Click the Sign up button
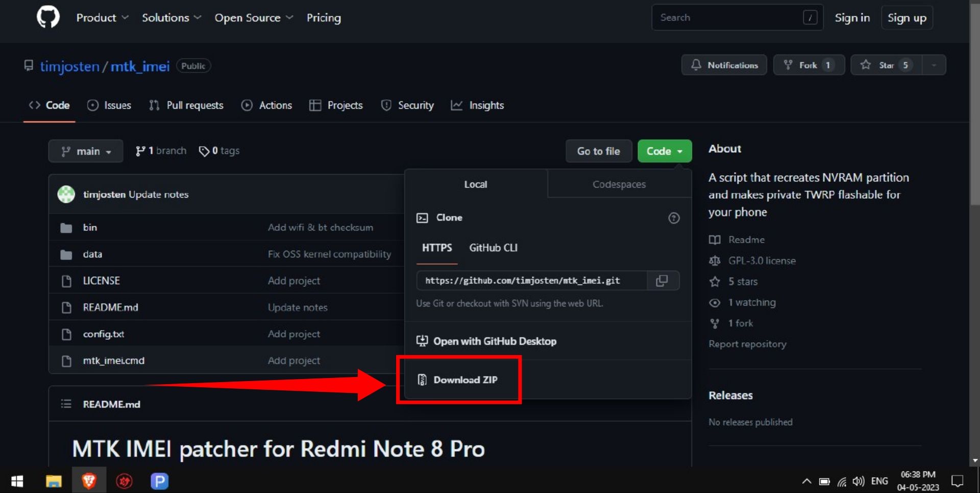This screenshot has height=493, width=980. tap(907, 18)
